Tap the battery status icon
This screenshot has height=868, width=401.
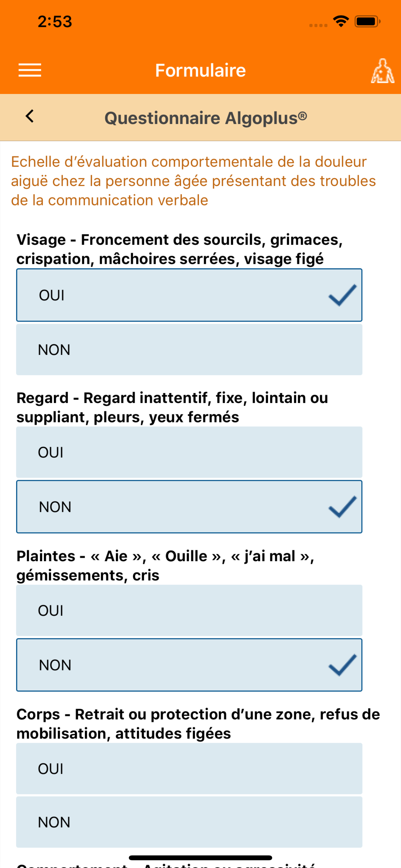[x=367, y=22]
